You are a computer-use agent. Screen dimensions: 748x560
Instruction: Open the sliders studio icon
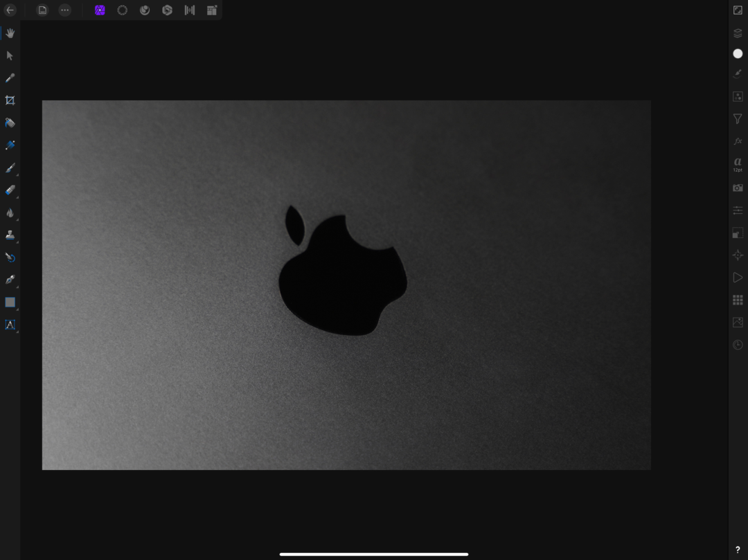point(738,210)
